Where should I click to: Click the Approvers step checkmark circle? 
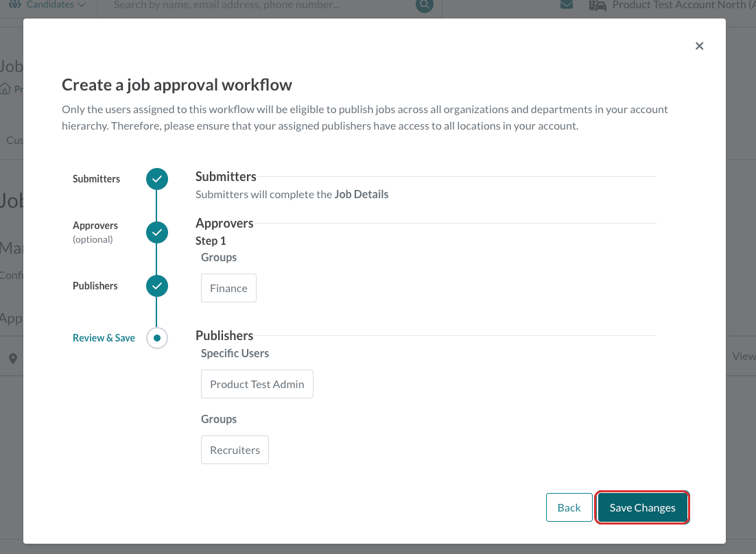click(x=157, y=232)
